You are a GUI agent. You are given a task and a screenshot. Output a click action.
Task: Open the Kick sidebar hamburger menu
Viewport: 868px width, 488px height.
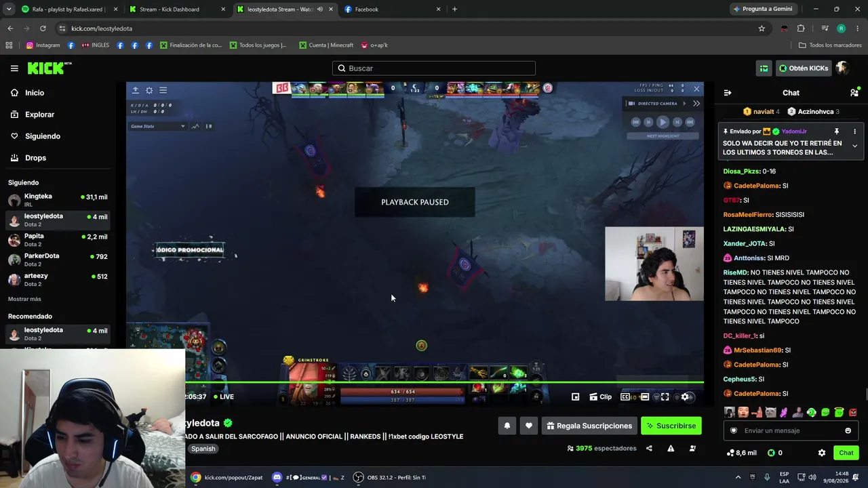tap(14, 68)
